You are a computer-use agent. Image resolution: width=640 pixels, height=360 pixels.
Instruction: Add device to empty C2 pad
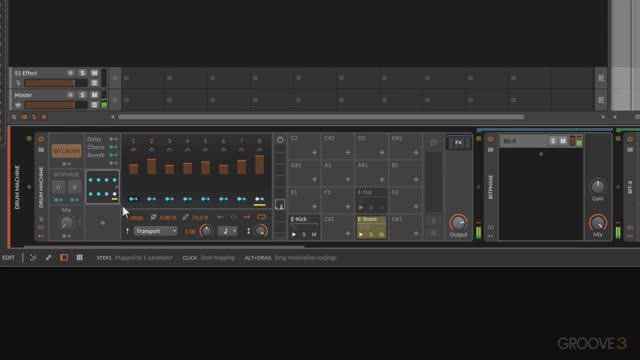point(314,153)
